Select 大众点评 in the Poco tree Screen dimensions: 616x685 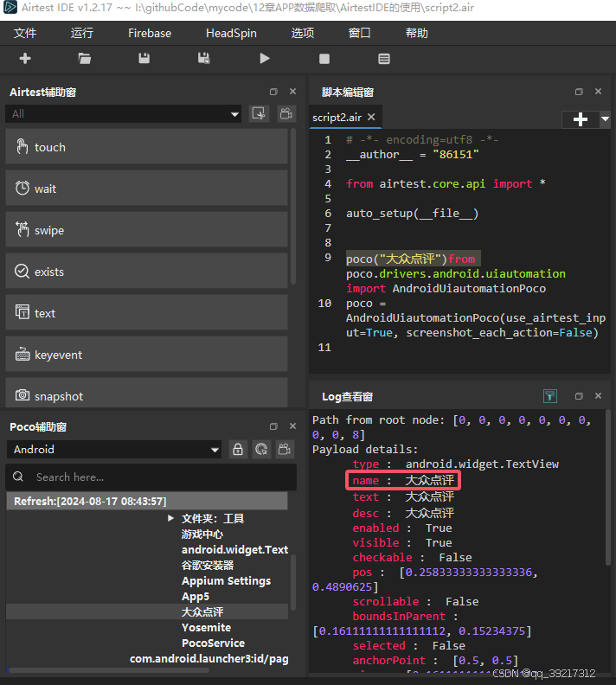pos(202,611)
